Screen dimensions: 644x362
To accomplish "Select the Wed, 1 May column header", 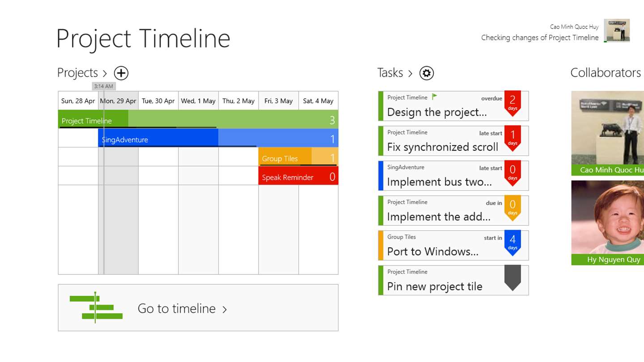I will (x=198, y=101).
